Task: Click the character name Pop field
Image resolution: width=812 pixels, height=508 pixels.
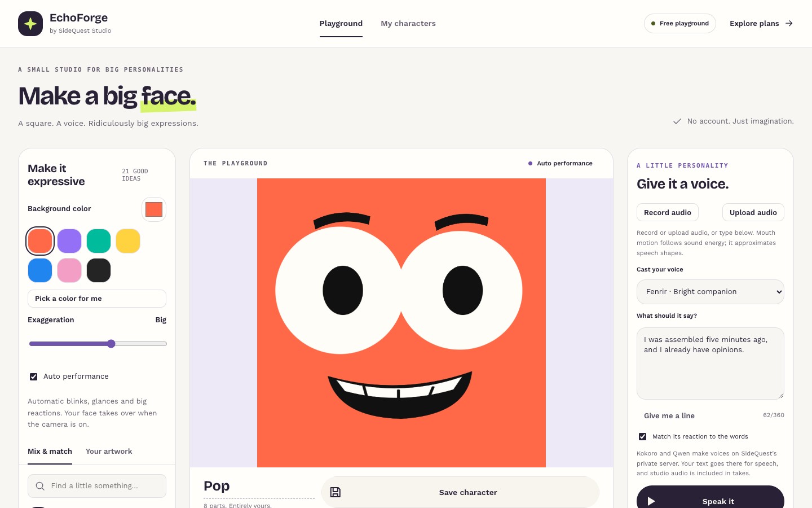Action: click(259, 486)
